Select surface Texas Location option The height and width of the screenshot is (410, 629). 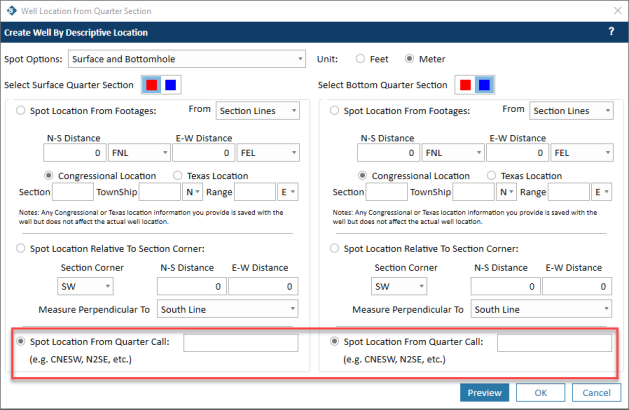[x=178, y=176]
